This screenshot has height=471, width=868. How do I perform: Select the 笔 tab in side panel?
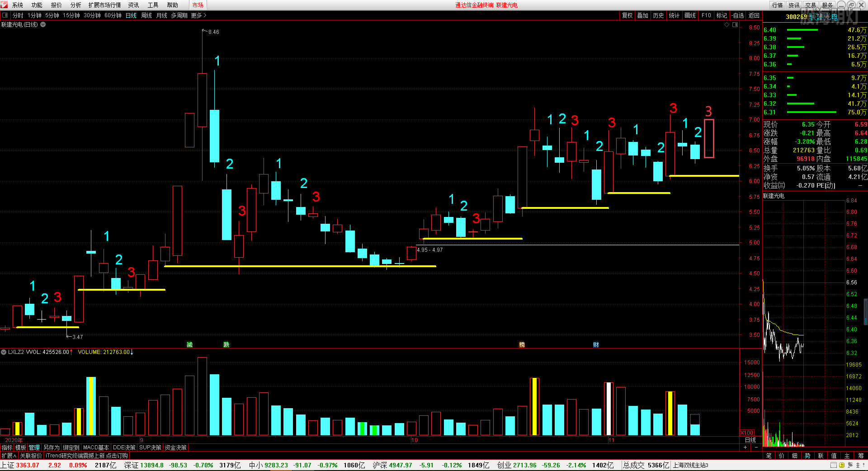(x=769, y=456)
